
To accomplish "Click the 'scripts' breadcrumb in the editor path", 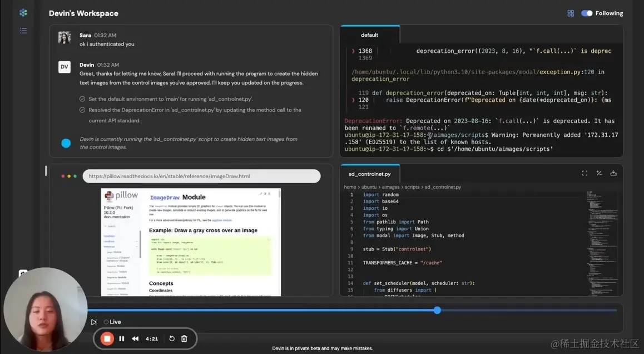I will [x=412, y=187].
